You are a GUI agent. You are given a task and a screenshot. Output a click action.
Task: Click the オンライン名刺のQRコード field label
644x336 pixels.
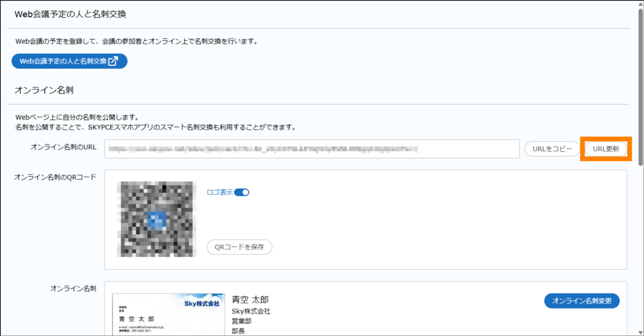click(x=55, y=177)
